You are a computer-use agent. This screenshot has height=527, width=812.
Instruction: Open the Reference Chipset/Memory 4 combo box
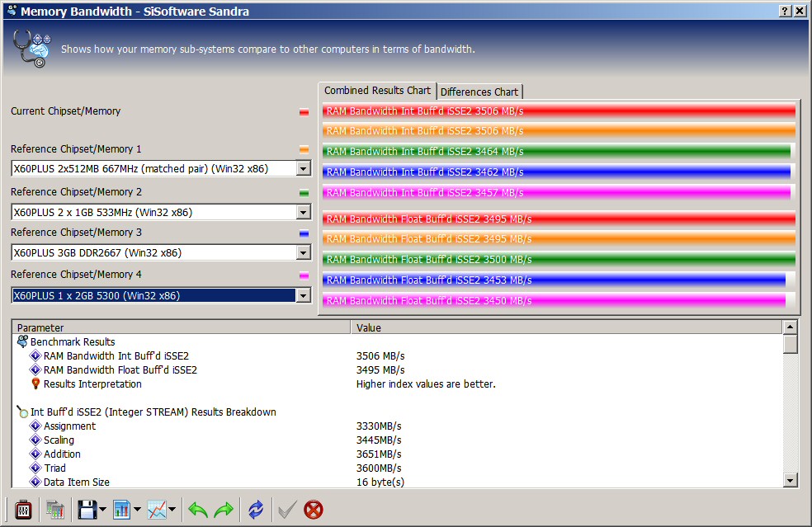(x=161, y=295)
